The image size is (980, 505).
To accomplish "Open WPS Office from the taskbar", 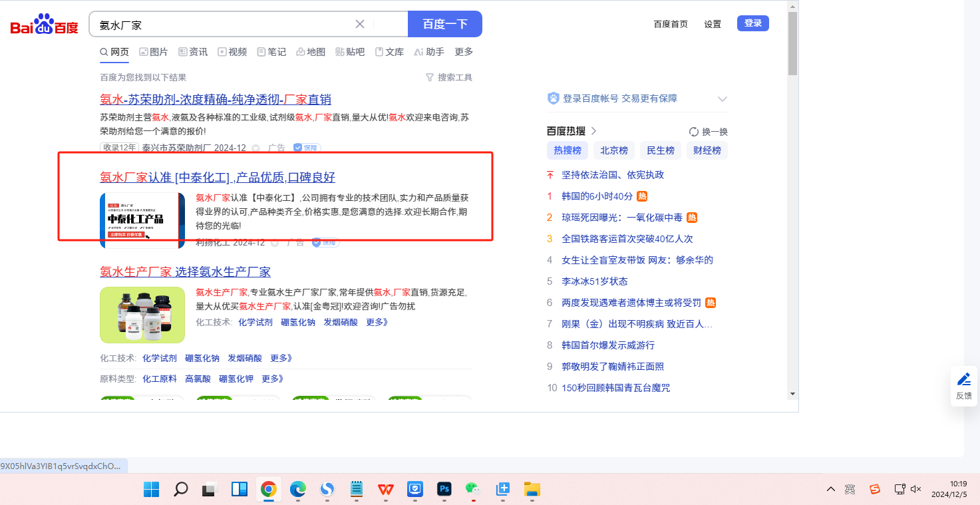I will pyautogui.click(x=386, y=490).
